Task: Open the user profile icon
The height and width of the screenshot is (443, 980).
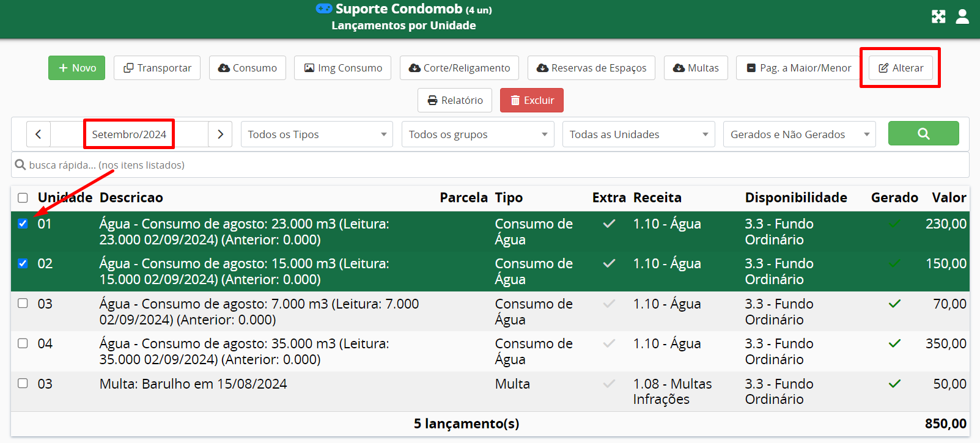Action: point(962,16)
